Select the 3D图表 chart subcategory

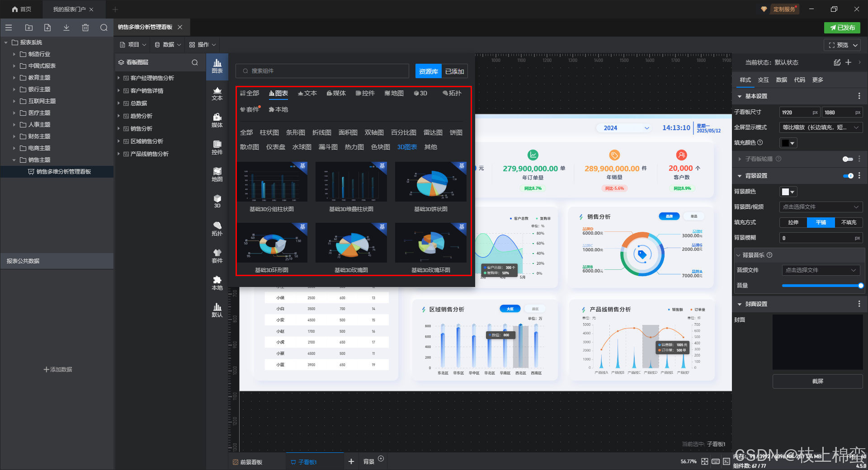pyautogui.click(x=407, y=147)
